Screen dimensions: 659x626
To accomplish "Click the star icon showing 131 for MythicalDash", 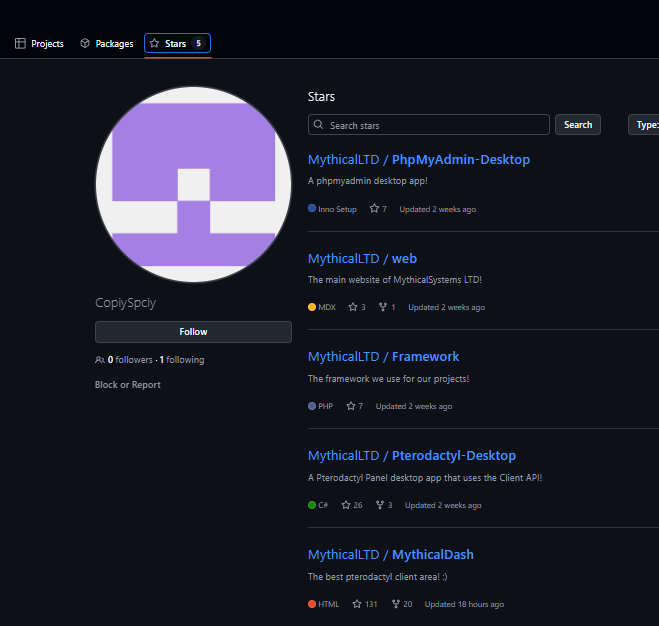I will point(357,604).
